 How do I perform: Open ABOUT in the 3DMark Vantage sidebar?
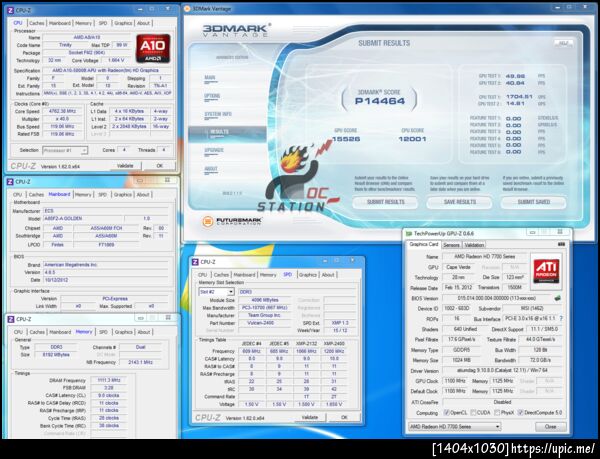pos(211,169)
